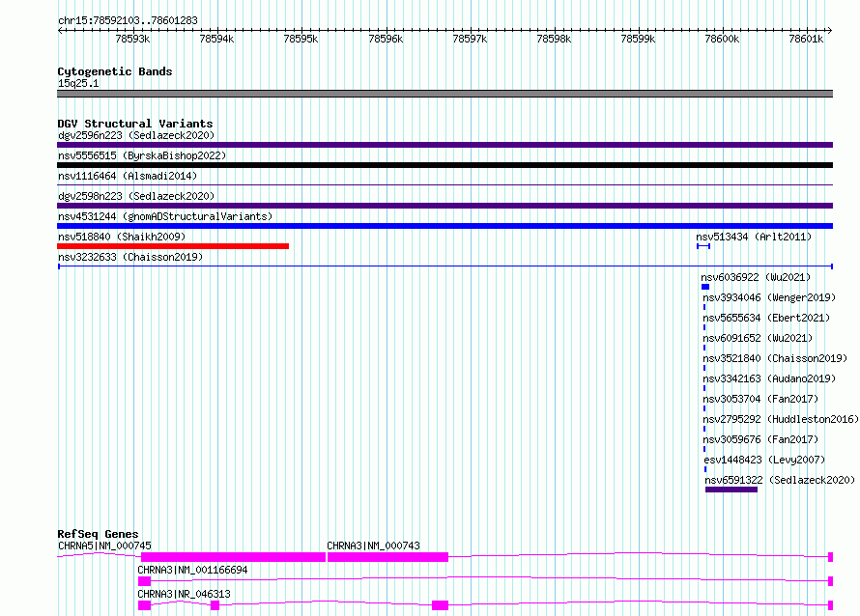The width and height of the screenshot is (860, 616).
Task: Open nsv6036922 (Wu2021) variant label
Action: point(756,277)
